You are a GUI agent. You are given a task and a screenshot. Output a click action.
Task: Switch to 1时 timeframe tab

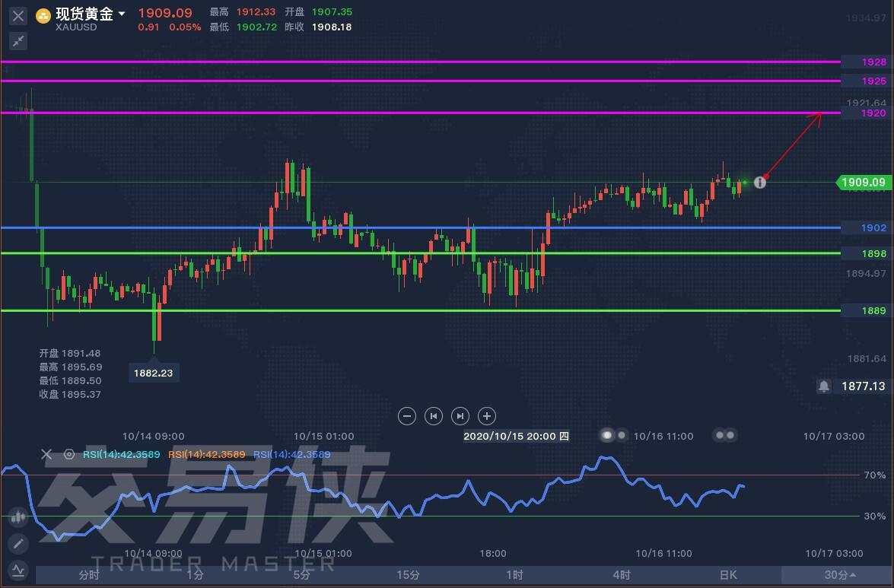514,575
